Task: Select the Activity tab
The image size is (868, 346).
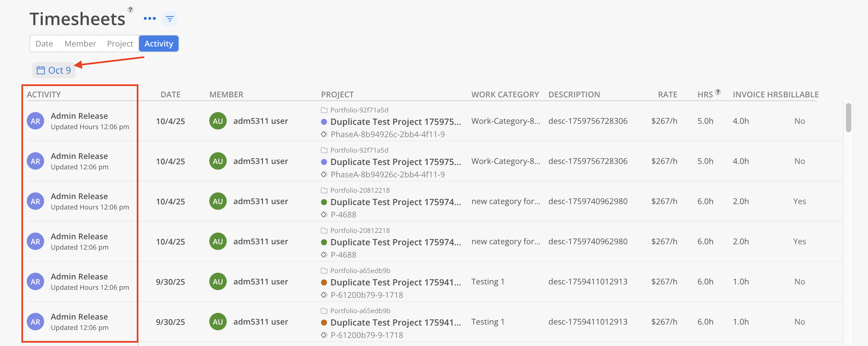Action: [159, 44]
